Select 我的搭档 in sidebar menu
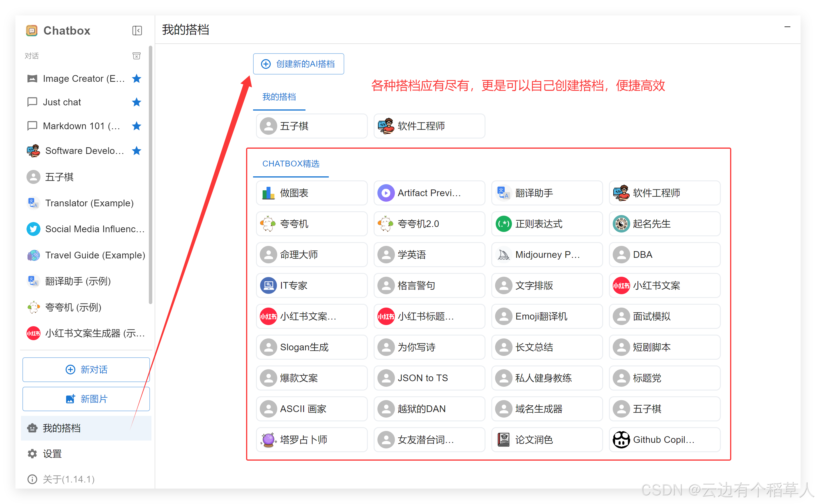This screenshot has height=504, width=816. tap(86, 428)
